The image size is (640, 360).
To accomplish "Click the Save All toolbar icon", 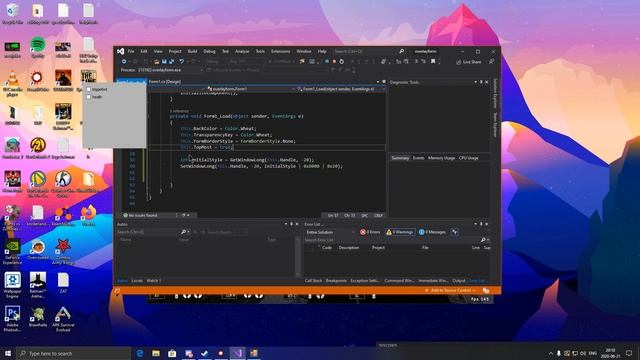I will pyautogui.click(x=171, y=62).
